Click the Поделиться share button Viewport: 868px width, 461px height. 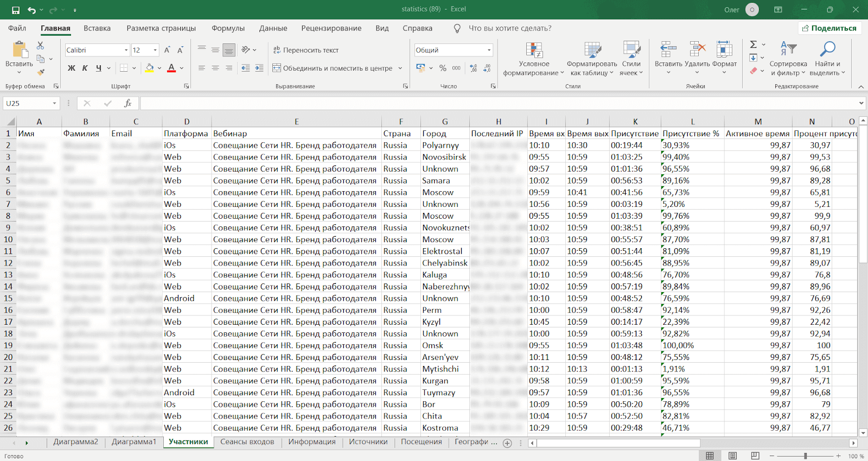829,28
